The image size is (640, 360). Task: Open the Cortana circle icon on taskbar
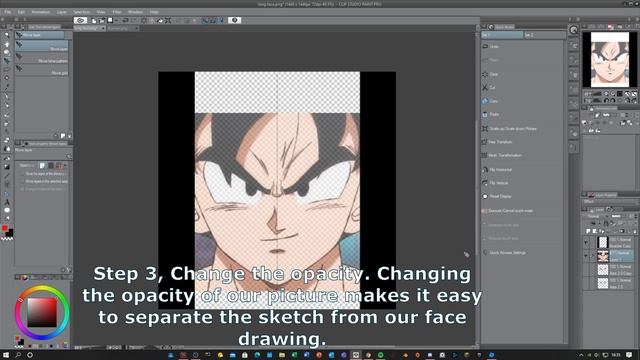point(30,355)
